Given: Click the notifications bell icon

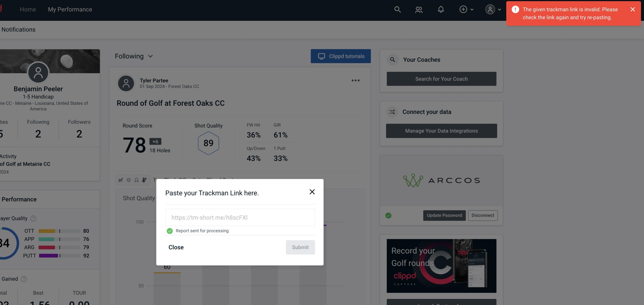Looking at the screenshot, I should (x=441, y=9).
